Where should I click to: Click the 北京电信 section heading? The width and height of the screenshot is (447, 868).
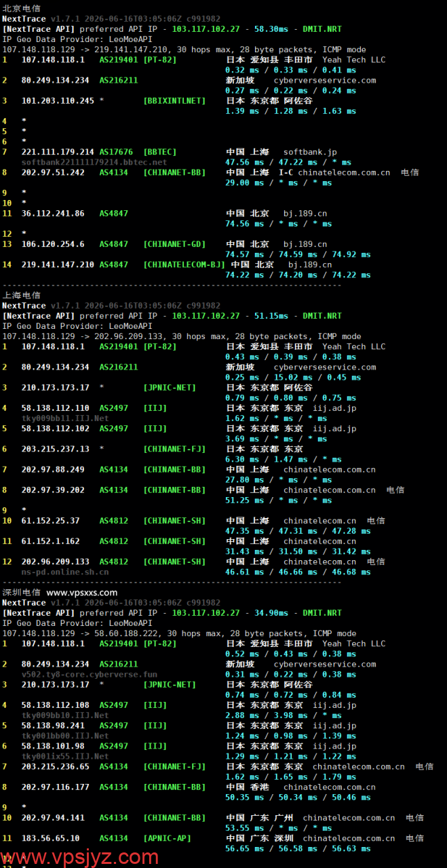[x=21, y=8]
